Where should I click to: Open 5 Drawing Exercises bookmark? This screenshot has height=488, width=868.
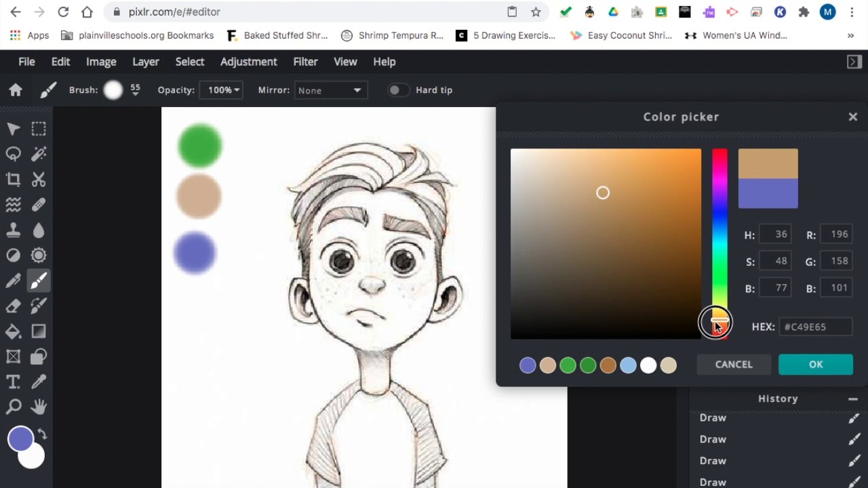point(506,35)
